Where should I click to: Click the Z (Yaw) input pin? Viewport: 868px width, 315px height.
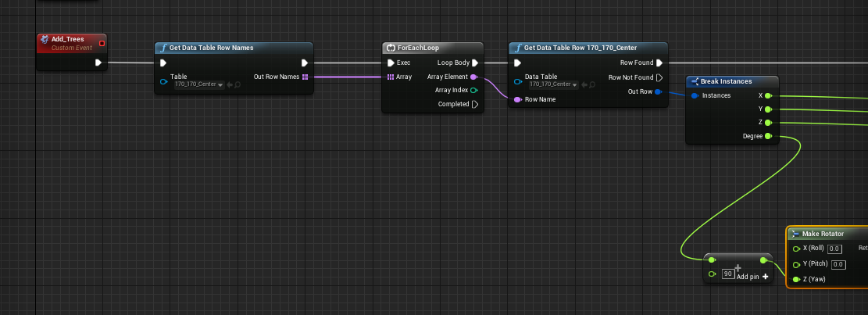pos(796,279)
